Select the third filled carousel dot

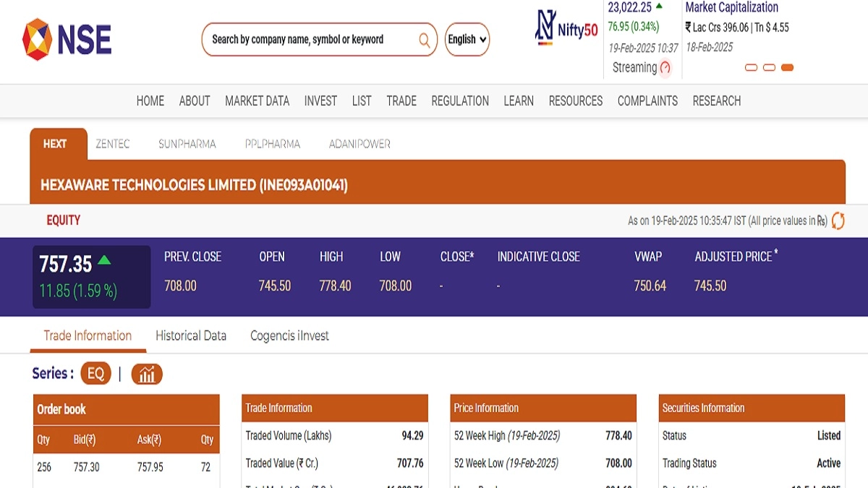[787, 68]
